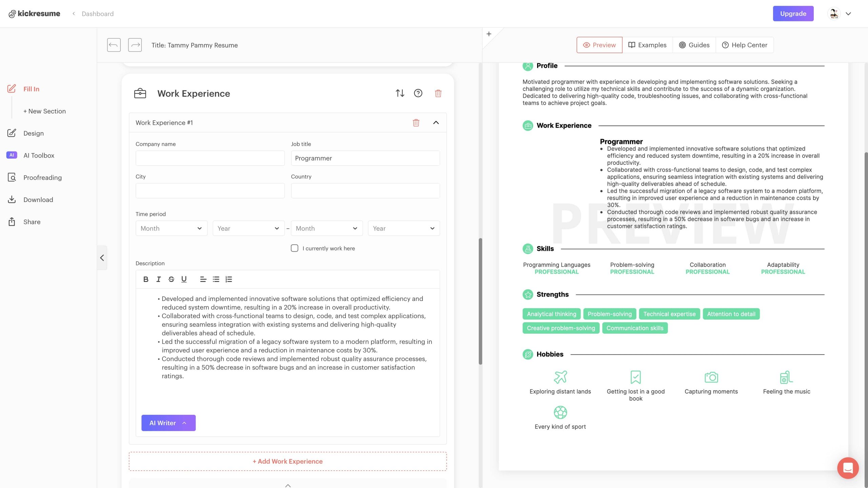Insert a numbered list in Description
The image size is (868, 488).
coord(229,279)
